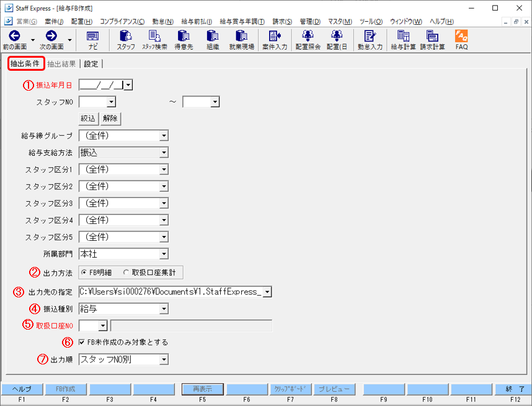The width and height of the screenshot is (532, 406).
Task: Toggle FB未作成のみ対象とする checkbox
Action: coord(81,342)
